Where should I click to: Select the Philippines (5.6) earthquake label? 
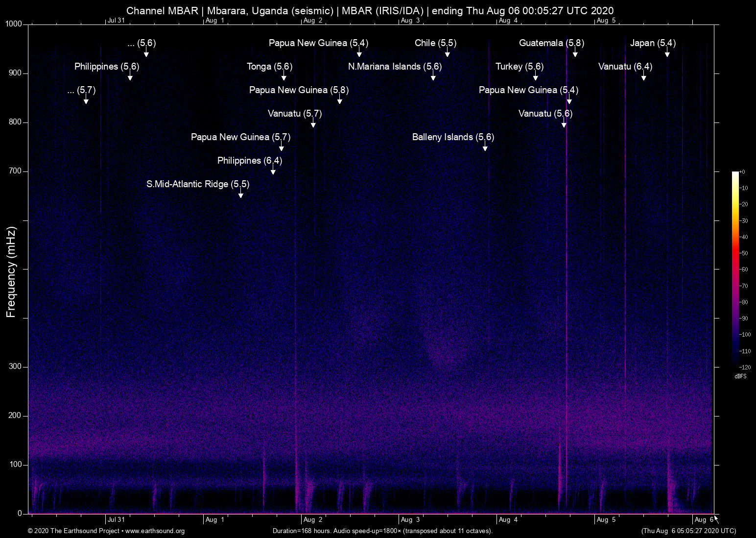107,67
